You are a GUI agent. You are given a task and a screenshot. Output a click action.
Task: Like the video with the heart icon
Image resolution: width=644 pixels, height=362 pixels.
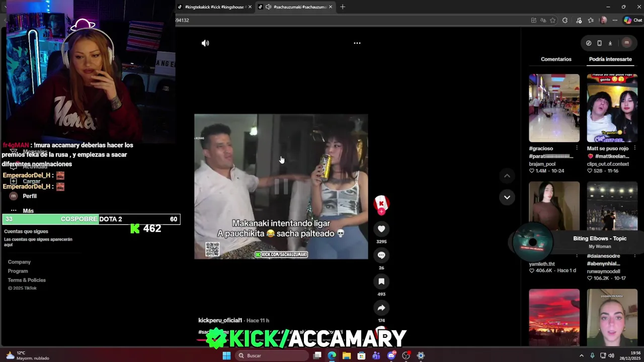[x=381, y=229]
